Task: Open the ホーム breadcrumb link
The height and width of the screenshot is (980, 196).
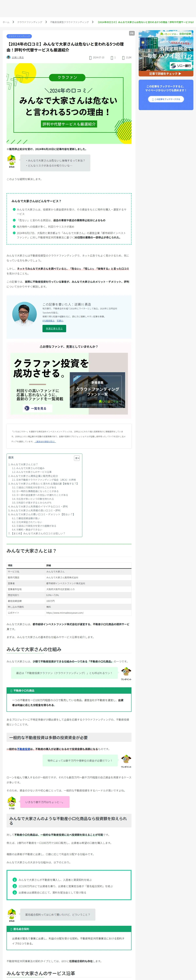Action: pyautogui.click(x=6, y=22)
